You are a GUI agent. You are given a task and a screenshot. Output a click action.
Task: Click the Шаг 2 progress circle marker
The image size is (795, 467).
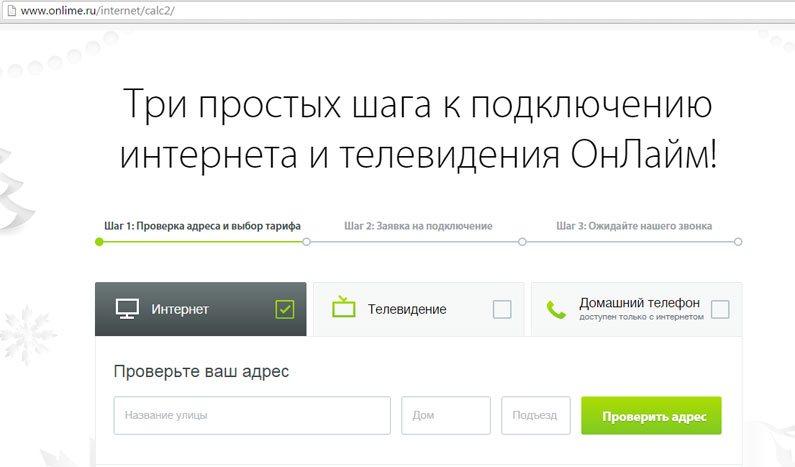click(x=307, y=242)
